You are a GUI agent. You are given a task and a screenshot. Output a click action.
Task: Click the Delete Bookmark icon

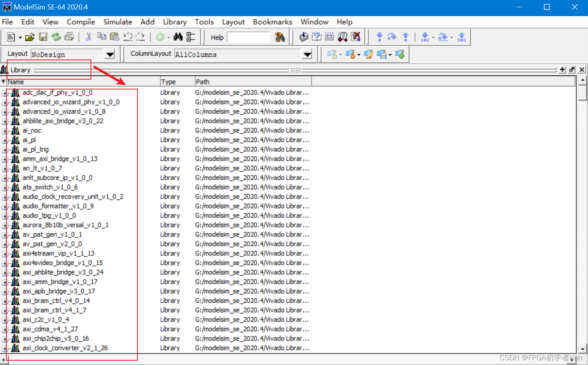pyautogui.click(x=350, y=54)
